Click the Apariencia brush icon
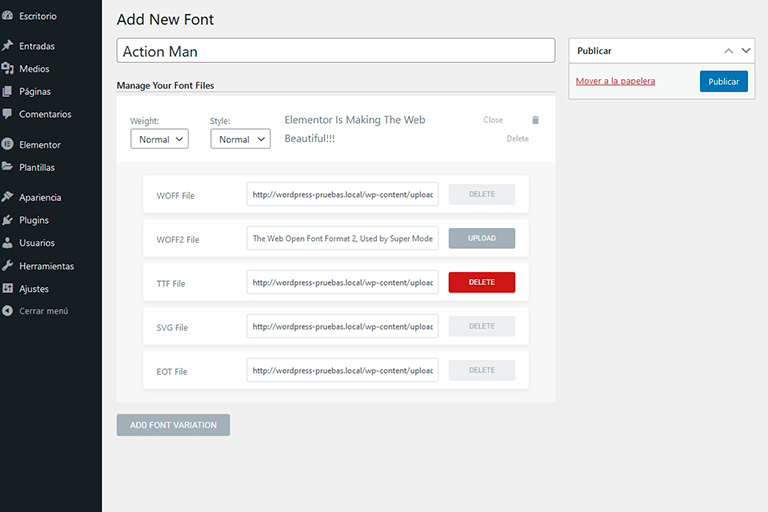Viewport: 768px width, 512px height. point(7,197)
